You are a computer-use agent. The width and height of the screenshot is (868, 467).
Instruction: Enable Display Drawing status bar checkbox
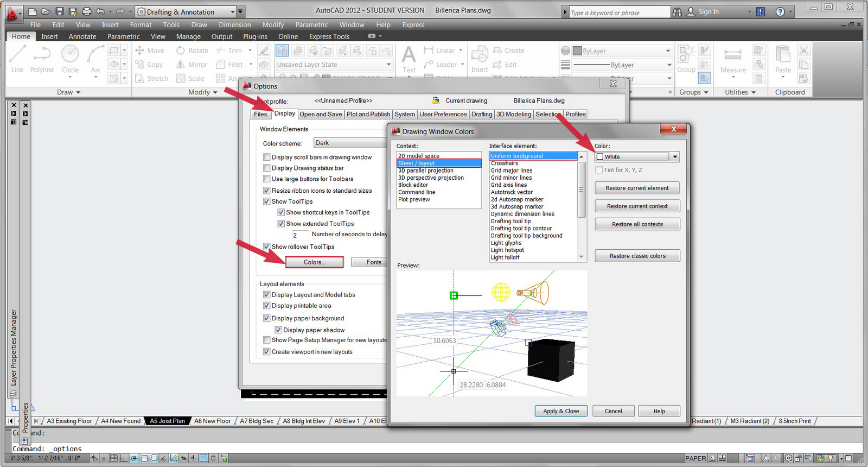(267, 168)
